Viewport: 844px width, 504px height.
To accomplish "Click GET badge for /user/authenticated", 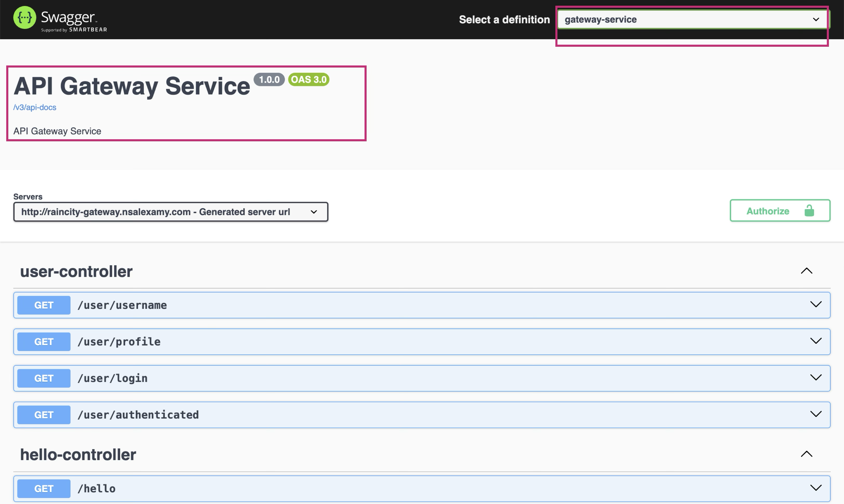I will coord(44,415).
